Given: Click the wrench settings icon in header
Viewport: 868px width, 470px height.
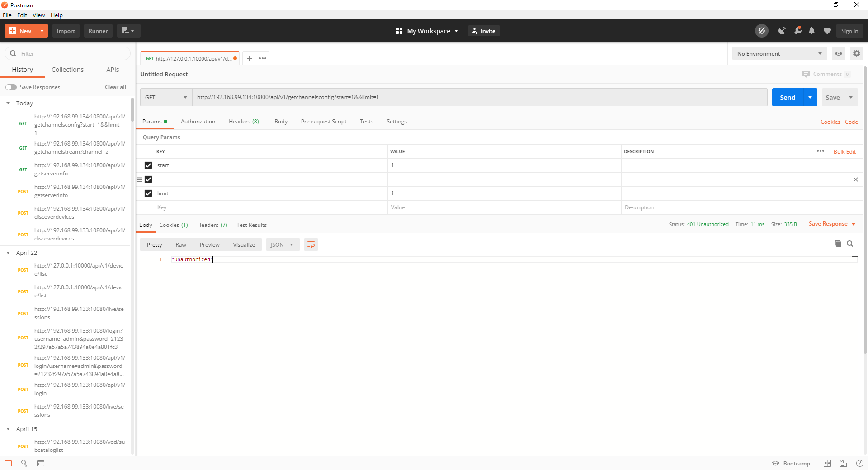Looking at the screenshot, I should 797,31.
